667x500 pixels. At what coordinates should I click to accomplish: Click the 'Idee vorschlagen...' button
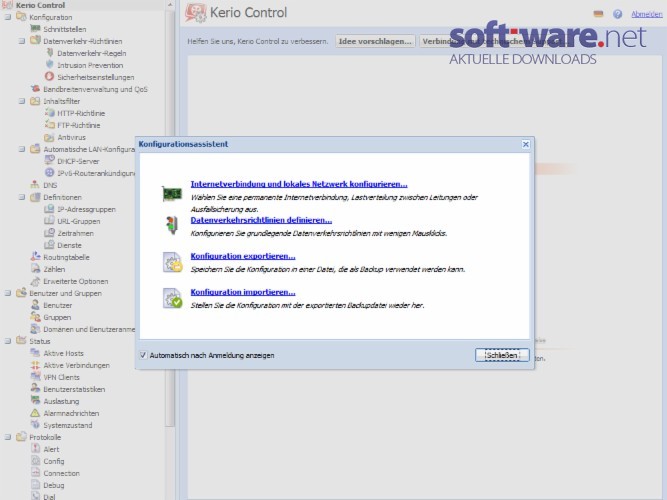[x=375, y=41]
